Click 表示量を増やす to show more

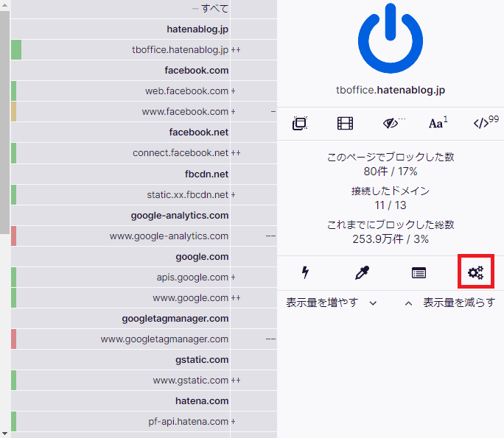point(331,303)
